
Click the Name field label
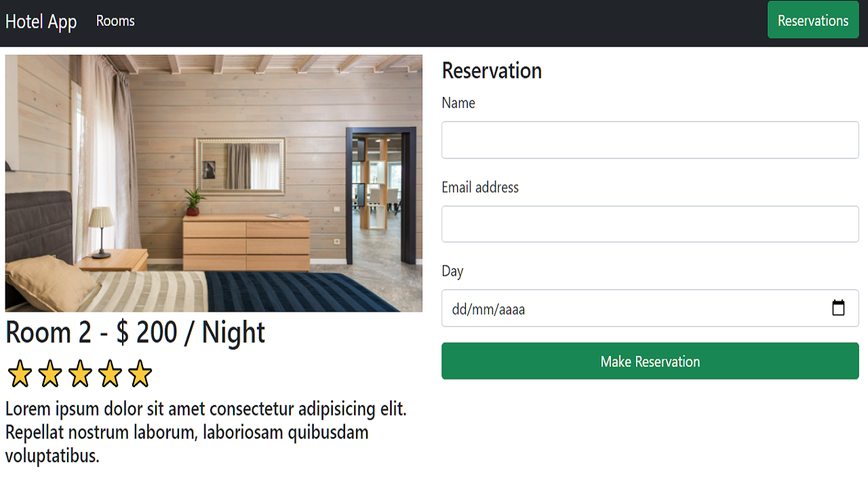[x=458, y=103]
